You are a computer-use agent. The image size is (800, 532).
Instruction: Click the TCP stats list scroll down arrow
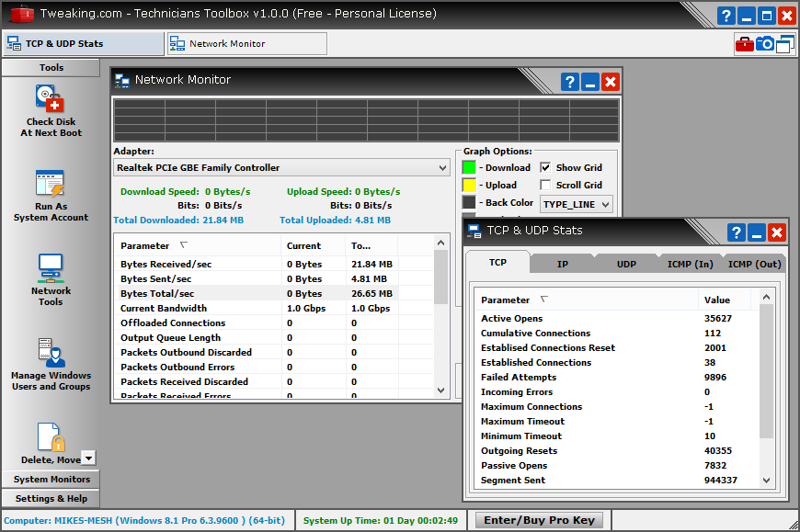coord(766,480)
